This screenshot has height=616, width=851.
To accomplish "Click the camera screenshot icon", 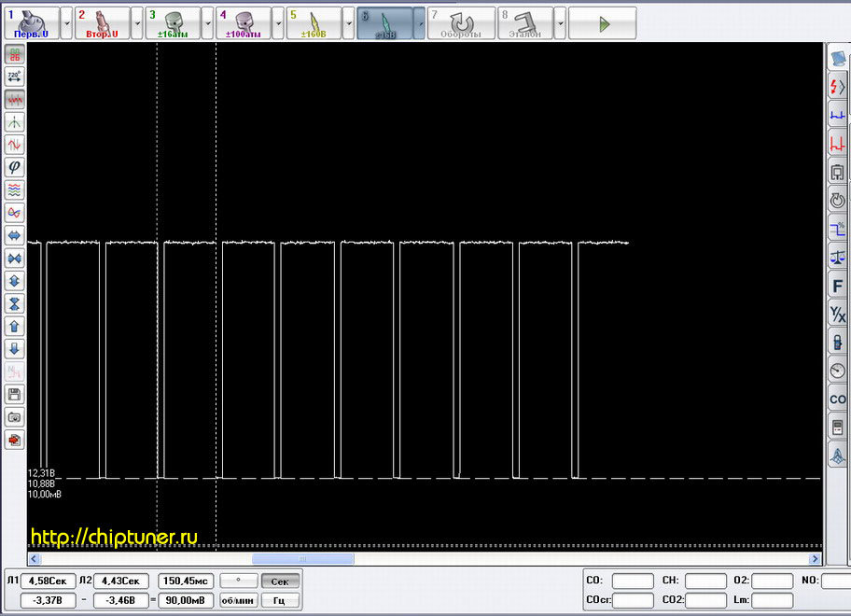I will click(x=15, y=417).
